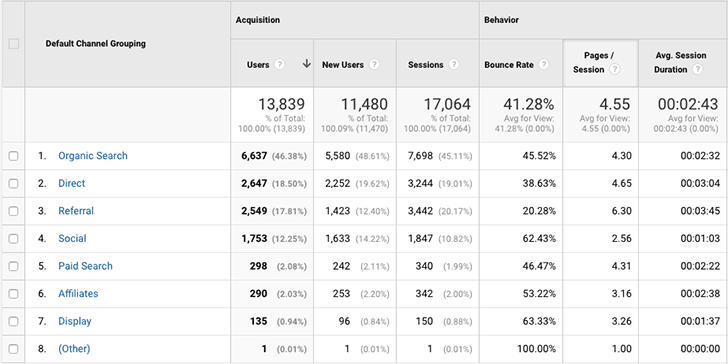Click Referral bounce rate 20.28%
Viewport: 728px width, 364px height.
tap(539, 211)
